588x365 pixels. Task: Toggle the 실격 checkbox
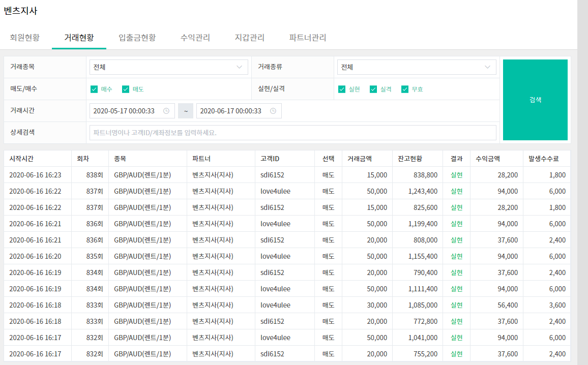point(373,89)
